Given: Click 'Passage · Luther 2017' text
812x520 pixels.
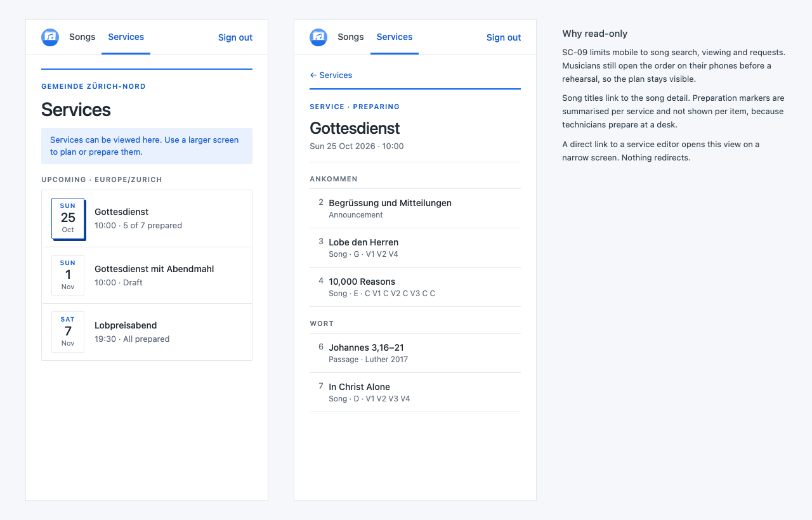Looking at the screenshot, I should 368,360.
